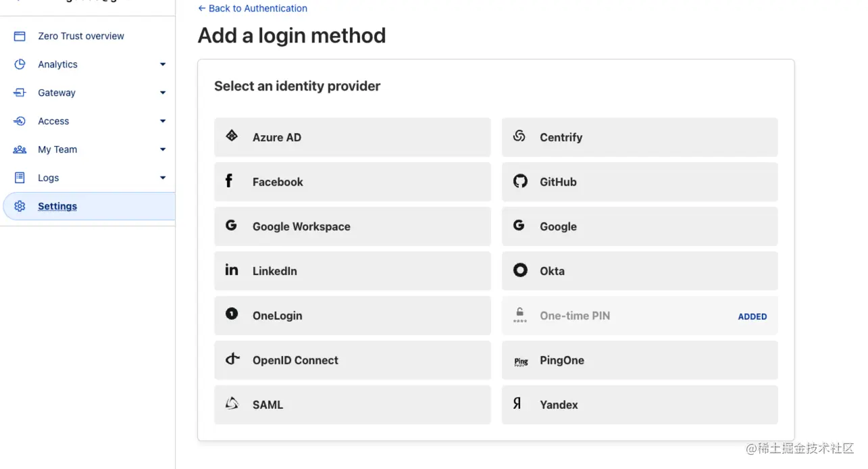Click the Yandex letter icon
This screenshot has height=469, width=868.
click(517, 403)
